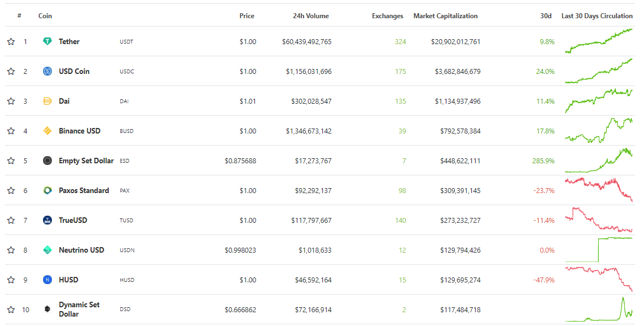Favorite Tether with the star toggle
The width and height of the screenshot is (644, 326).
click(x=11, y=41)
